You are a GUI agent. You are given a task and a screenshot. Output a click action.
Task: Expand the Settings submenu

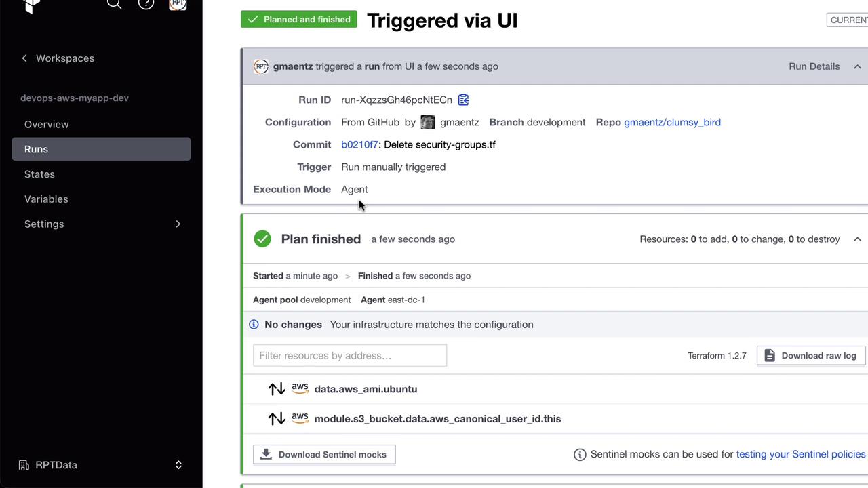(x=178, y=224)
